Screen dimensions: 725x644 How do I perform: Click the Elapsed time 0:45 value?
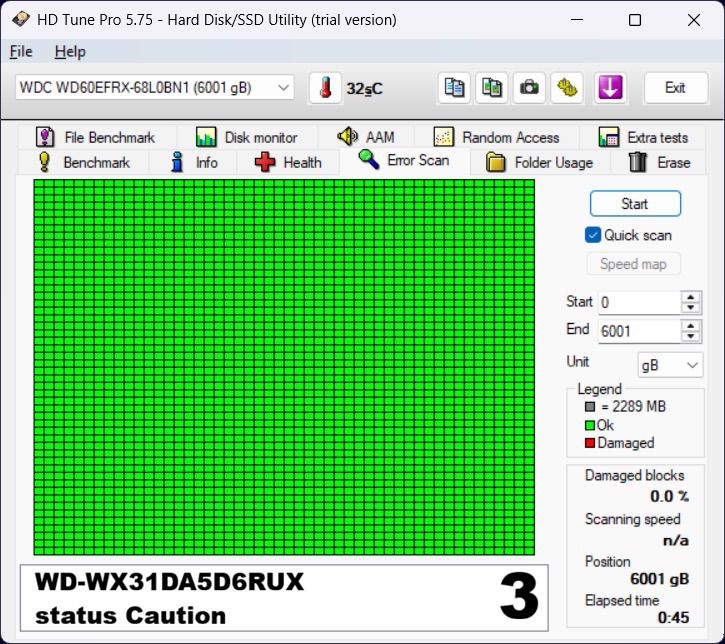tap(673, 617)
